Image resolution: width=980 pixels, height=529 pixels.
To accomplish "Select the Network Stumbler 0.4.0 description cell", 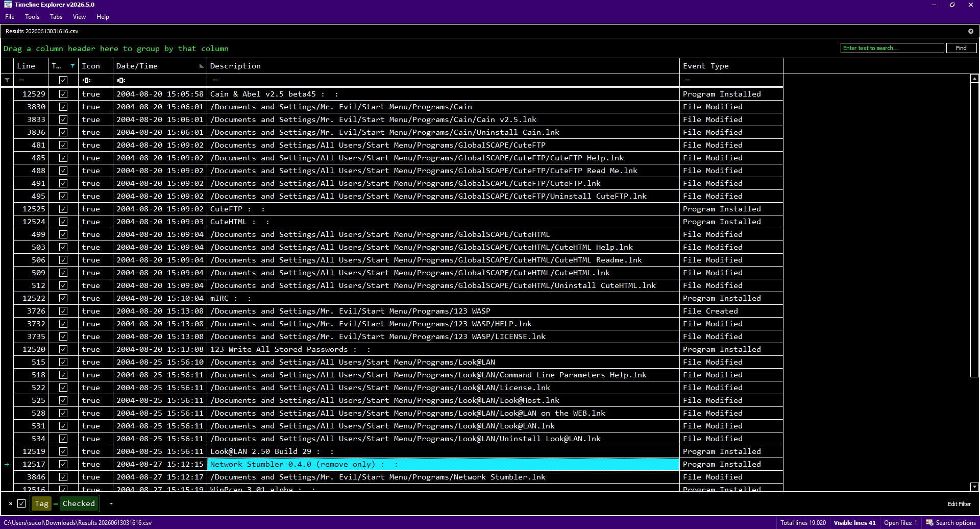I will (x=443, y=464).
